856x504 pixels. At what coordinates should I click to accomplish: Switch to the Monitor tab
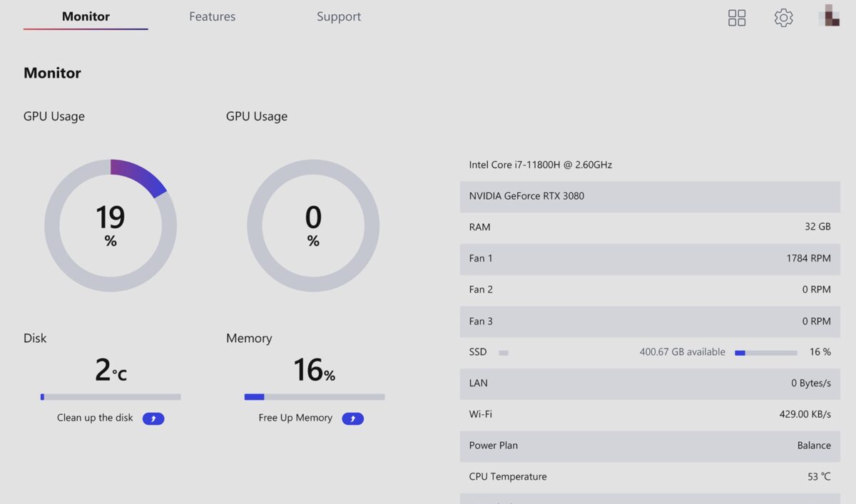point(86,16)
